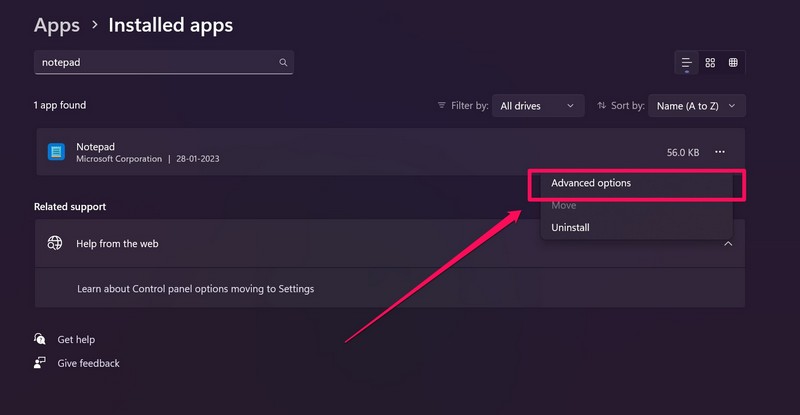The image size is (800, 415).
Task: Open the Filter by All drives dropdown
Action: click(540, 105)
